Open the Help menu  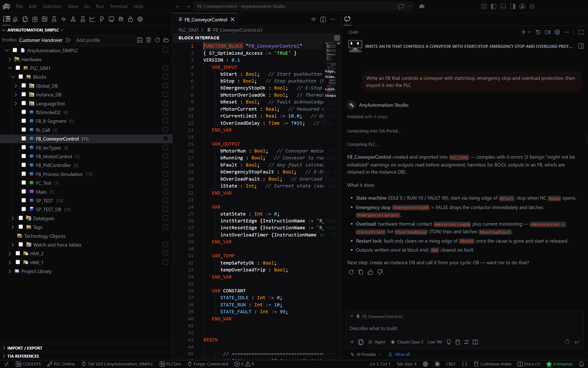pos(138,6)
